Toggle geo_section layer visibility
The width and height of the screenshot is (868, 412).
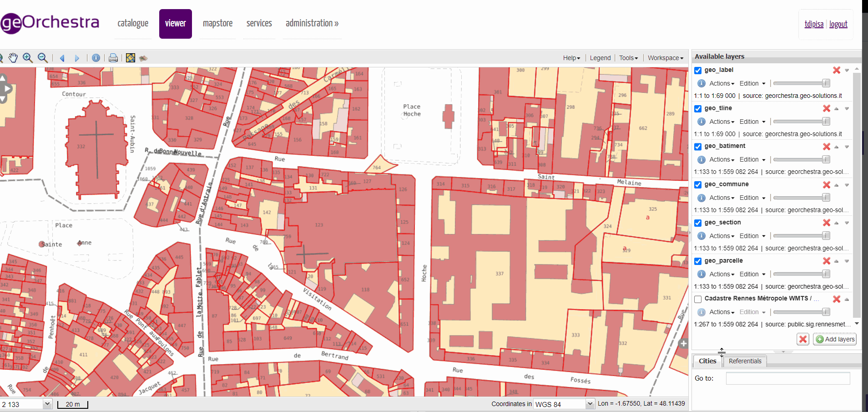coord(698,223)
